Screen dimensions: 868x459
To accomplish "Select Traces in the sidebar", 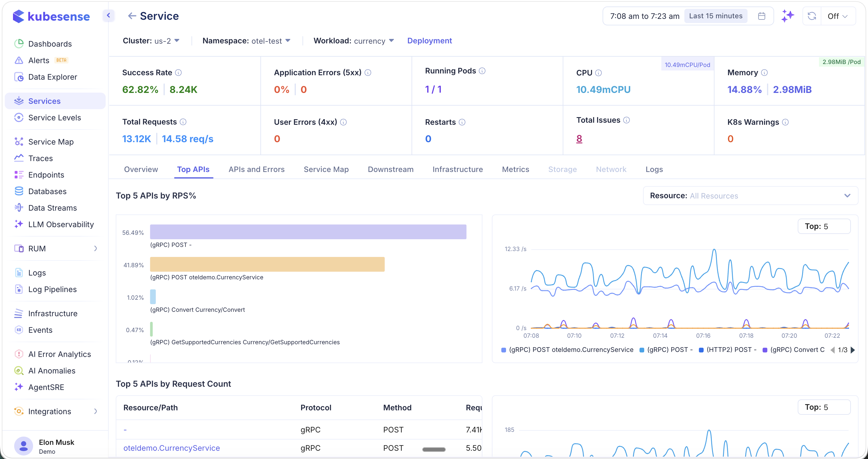I will pos(40,158).
